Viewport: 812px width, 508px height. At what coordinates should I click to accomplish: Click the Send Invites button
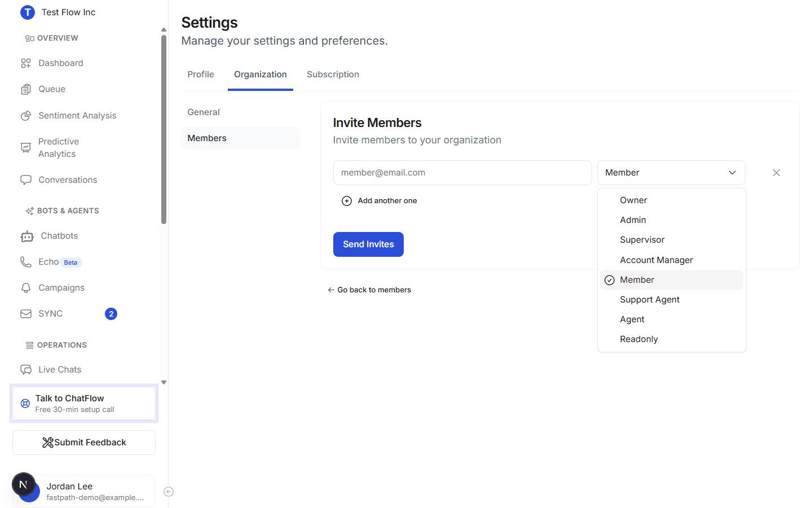coord(368,244)
